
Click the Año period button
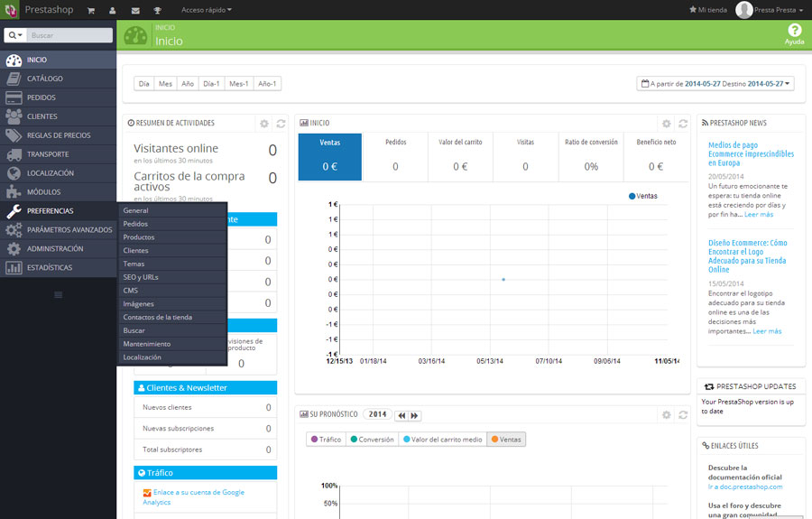(x=188, y=83)
